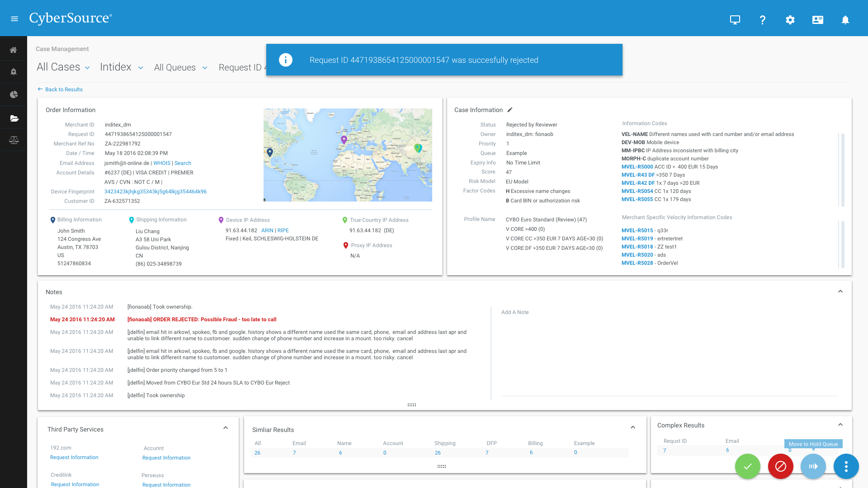The image size is (868, 488).
Task: Open RIPE lookup for device IP
Action: 283,230
